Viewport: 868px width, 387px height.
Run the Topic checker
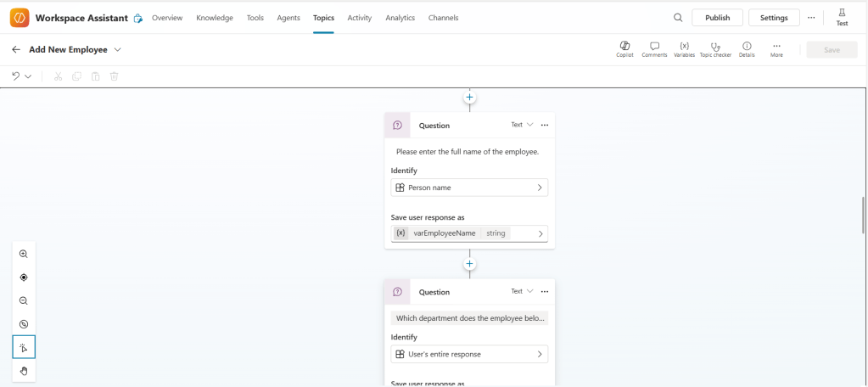tap(715, 46)
